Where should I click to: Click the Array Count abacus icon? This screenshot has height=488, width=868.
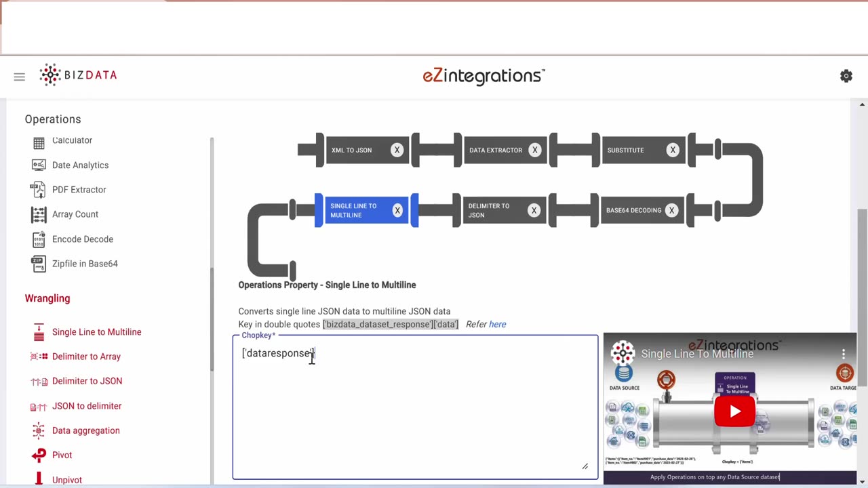pos(39,214)
